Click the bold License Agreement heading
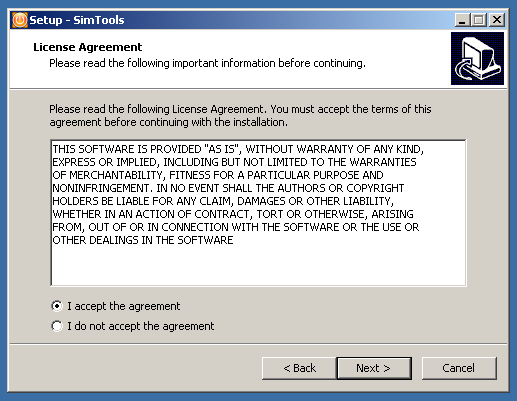This screenshot has width=517, height=401. (x=88, y=47)
